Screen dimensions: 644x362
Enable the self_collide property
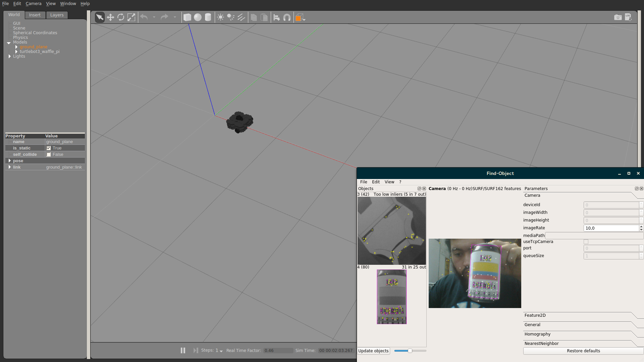click(x=49, y=154)
